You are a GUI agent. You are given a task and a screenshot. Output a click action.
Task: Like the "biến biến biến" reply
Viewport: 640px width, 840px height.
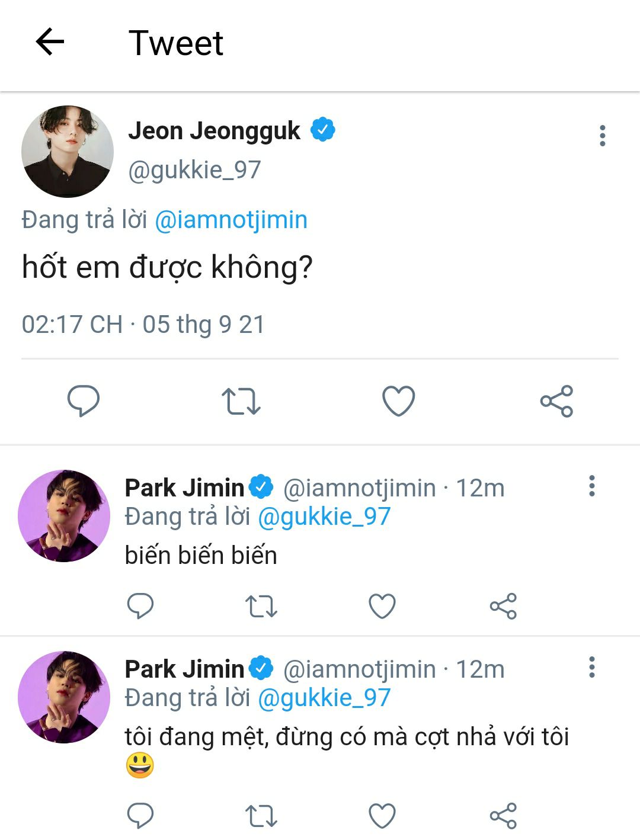pyautogui.click(x=382, y=606)
